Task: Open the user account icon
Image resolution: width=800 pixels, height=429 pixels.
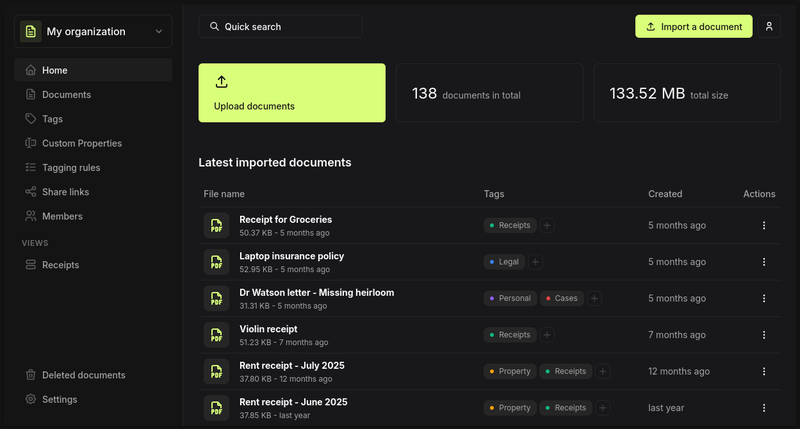Action: click(x=769, y=27)
